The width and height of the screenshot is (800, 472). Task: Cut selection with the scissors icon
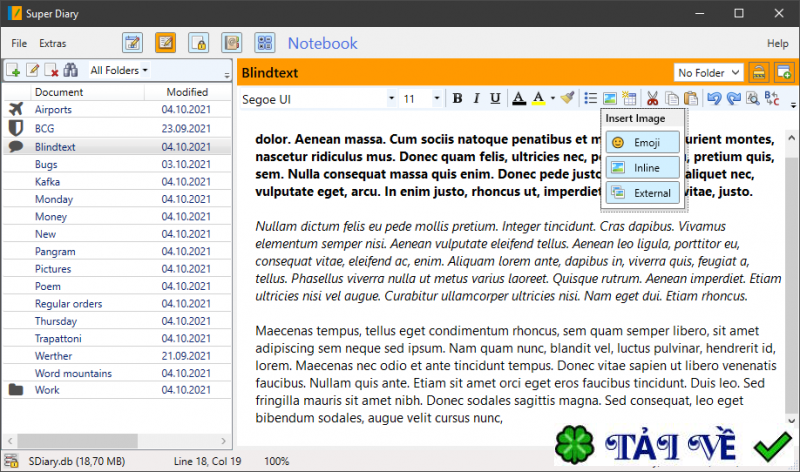652,98
